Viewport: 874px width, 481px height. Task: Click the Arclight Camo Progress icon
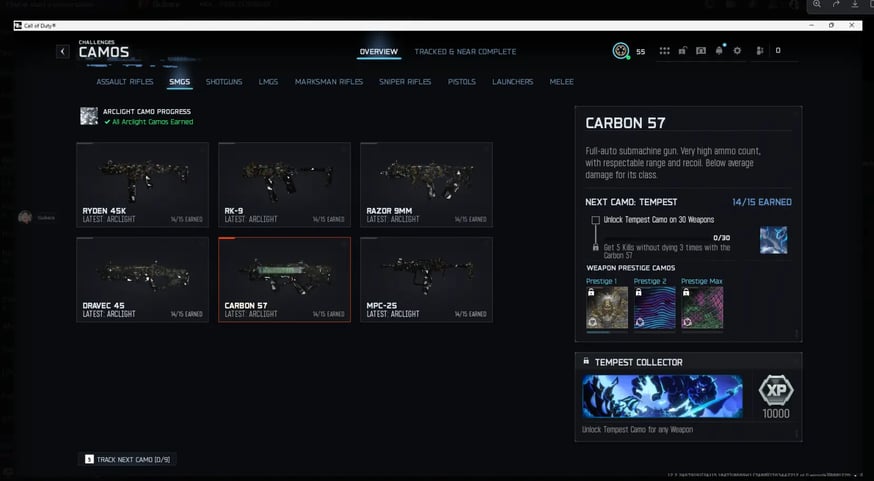pyautogui.click(x=89, y=116)
